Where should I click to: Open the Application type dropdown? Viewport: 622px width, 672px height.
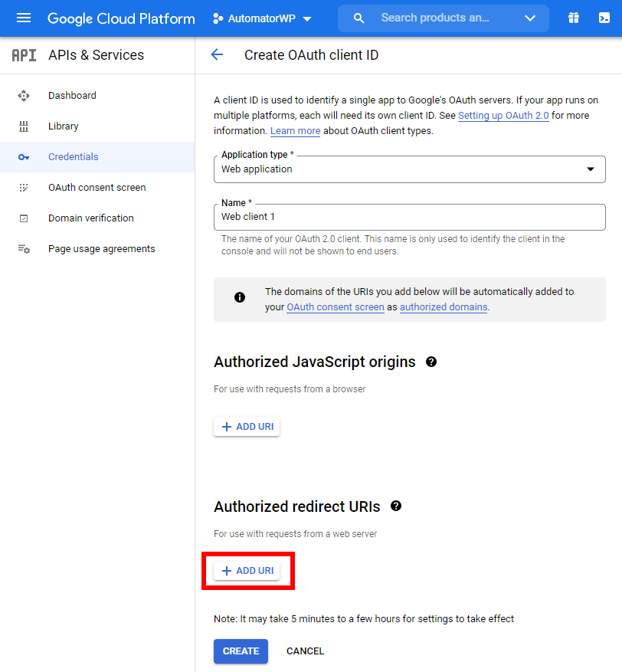(x=410, y=169)
